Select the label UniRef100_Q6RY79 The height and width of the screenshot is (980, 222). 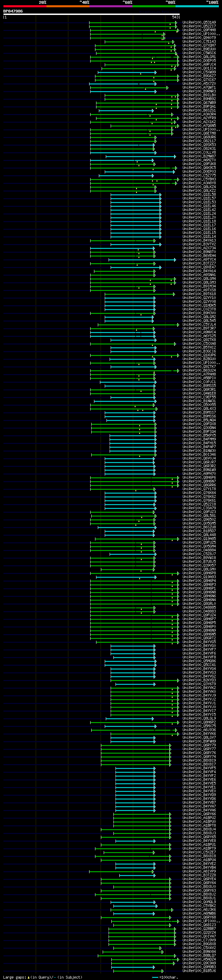coord(199,745)
